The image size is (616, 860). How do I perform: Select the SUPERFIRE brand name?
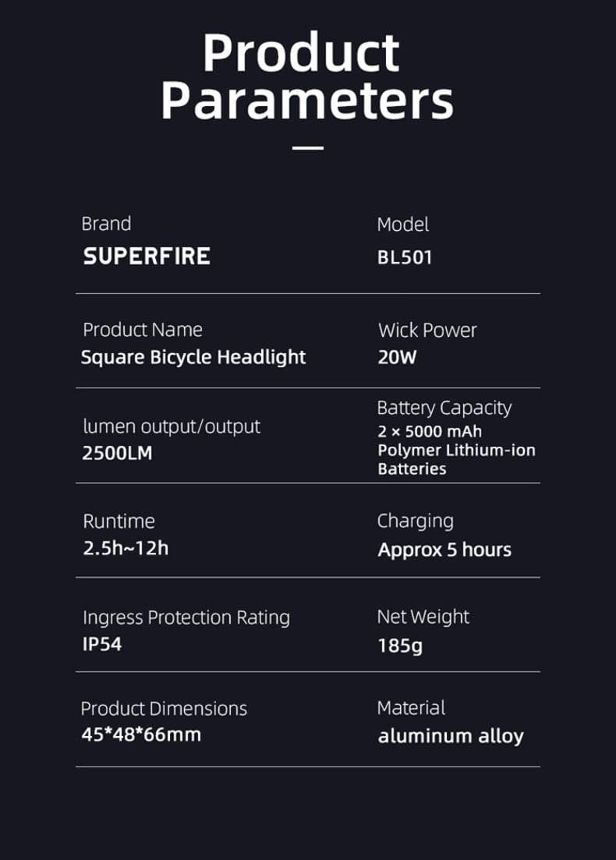point(147,257)
